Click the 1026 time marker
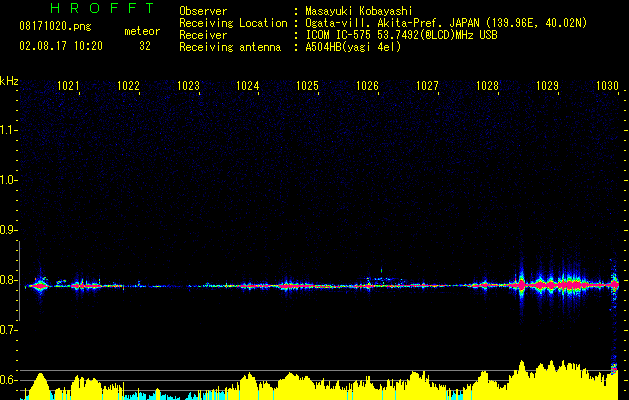 (x=367, y=86)
